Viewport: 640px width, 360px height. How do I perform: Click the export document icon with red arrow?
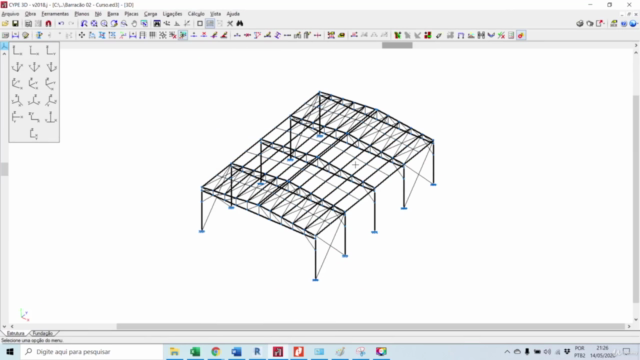click(600, 24)
